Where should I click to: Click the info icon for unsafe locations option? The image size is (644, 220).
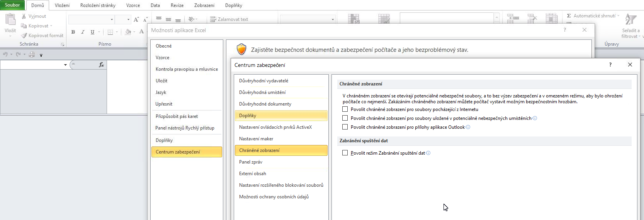[x=535, y=118]
